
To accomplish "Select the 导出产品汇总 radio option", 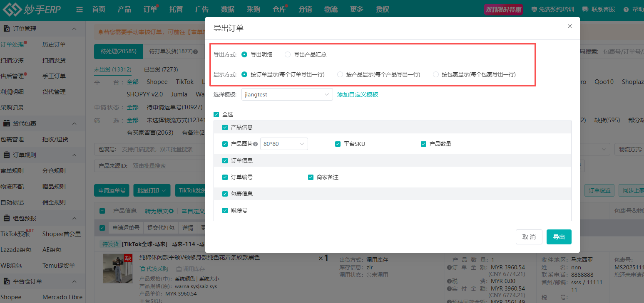I will (287, 54).
